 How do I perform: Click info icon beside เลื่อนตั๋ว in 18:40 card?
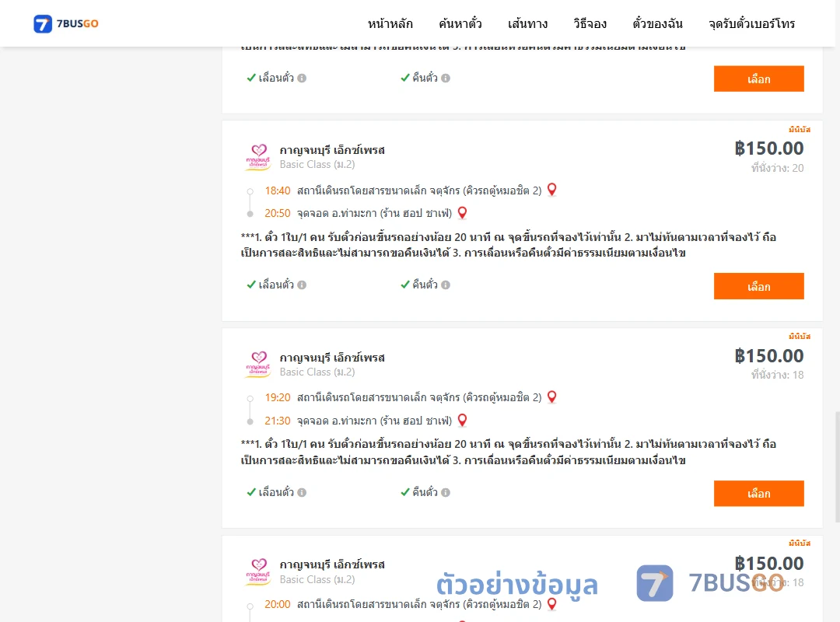[x=302, y=285]
